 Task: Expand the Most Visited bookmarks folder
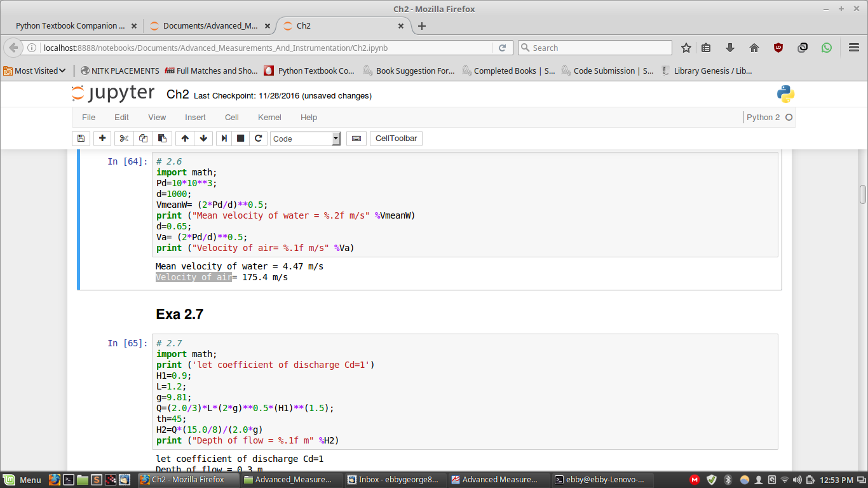coord(35,71)
